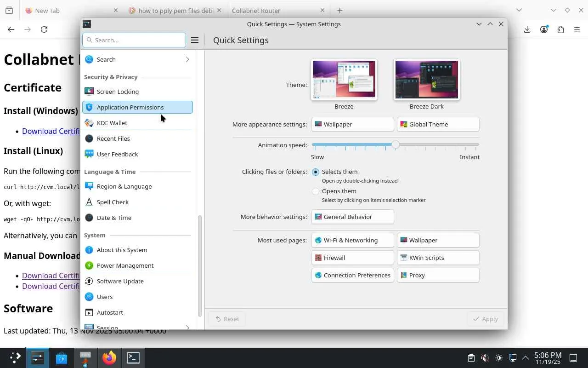The width and height of the screenshot is (588, 368).
Task: Go to Recent Files settings
Action: click(137, 138)
